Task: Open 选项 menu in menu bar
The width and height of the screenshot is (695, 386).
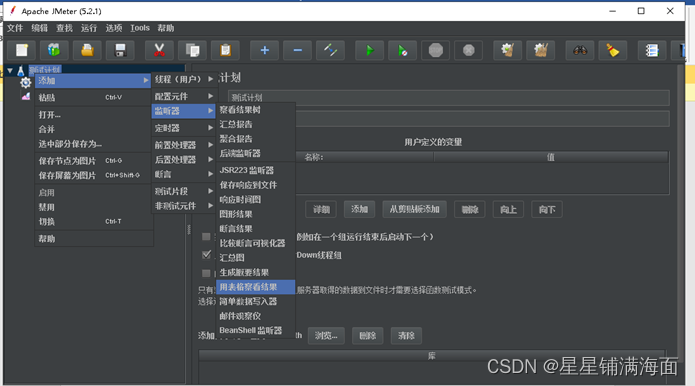Action: pyautogui.click(x=113, y=28)
